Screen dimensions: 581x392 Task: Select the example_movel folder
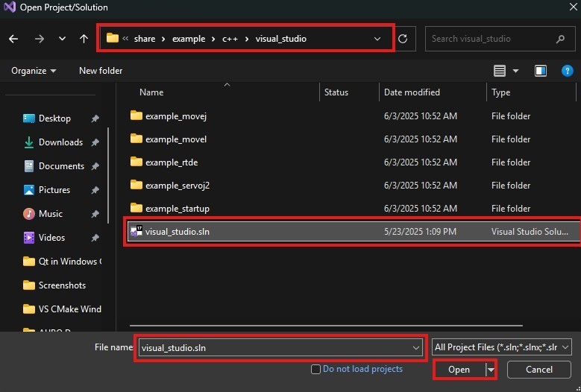pos(354,139)
